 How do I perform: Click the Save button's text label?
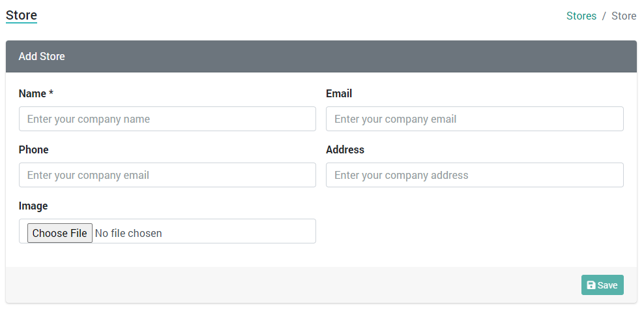point(607,285)
